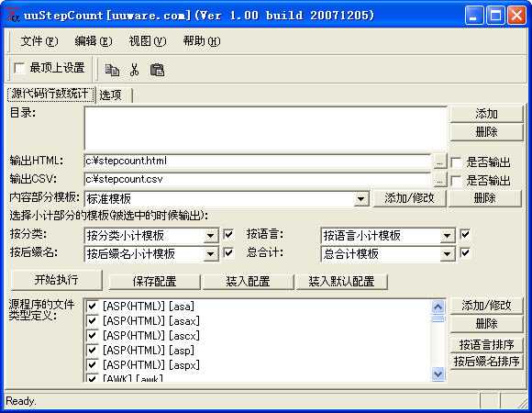Click the 按语言排序 button
Image resolution: width=532 pixels, height=413 pixels.
(486, 344)
